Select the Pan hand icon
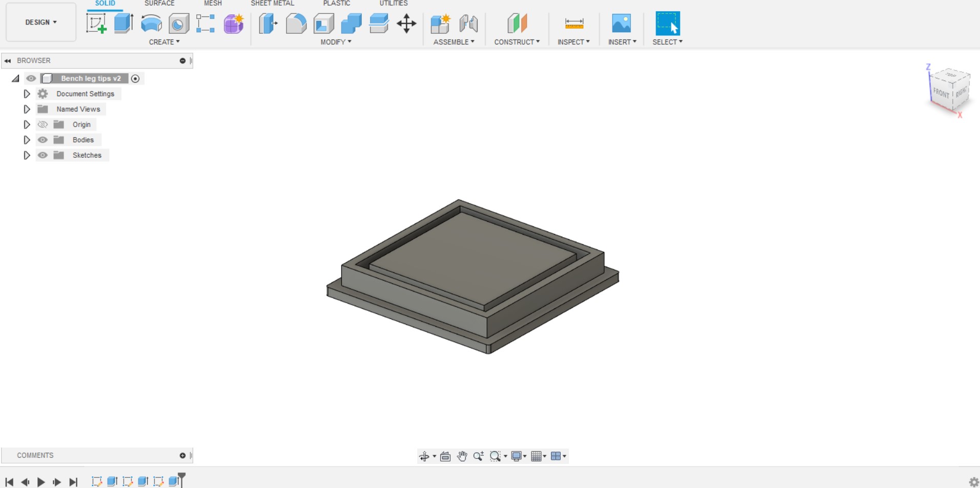This screenshot has height=488, width=980. [x=462, y=456]
